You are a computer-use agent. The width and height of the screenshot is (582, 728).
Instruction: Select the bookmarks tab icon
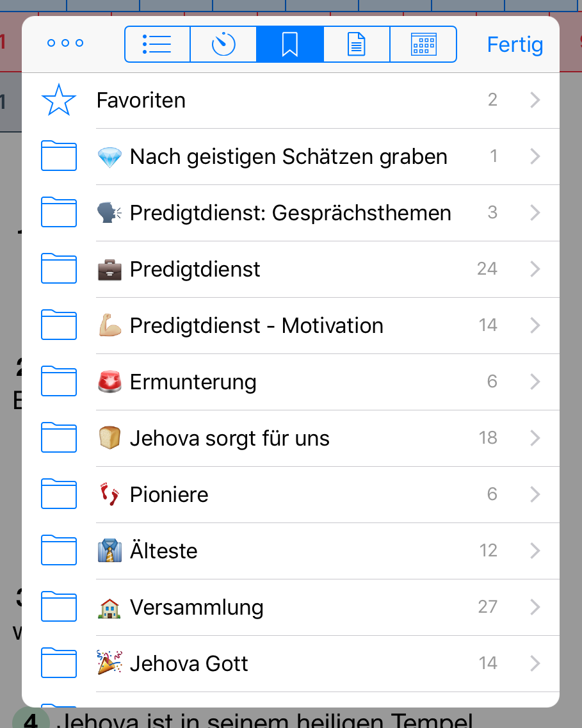(290, 44)
